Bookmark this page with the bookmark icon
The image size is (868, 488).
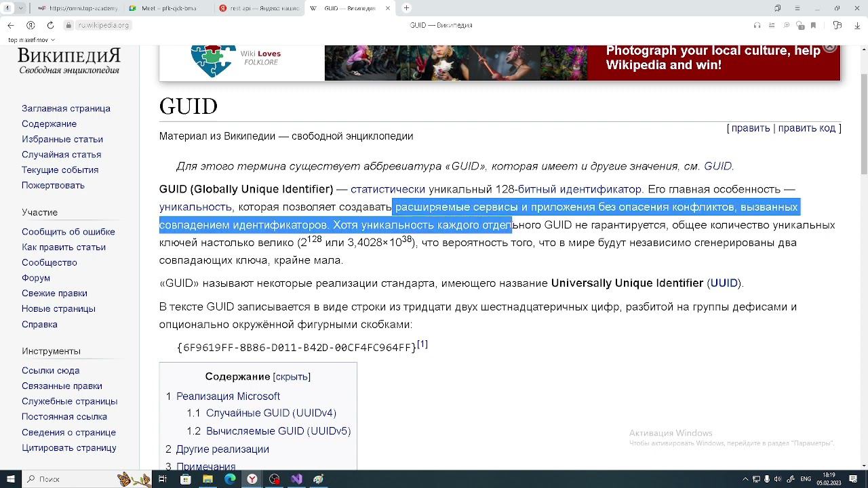(813, 25)
